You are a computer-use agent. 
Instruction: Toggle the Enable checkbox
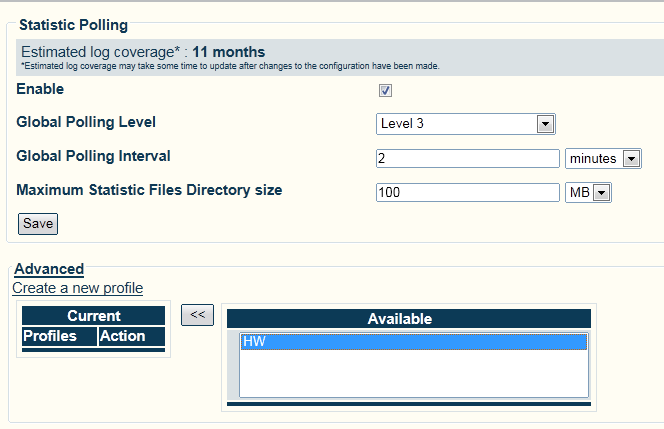[385, 91]
